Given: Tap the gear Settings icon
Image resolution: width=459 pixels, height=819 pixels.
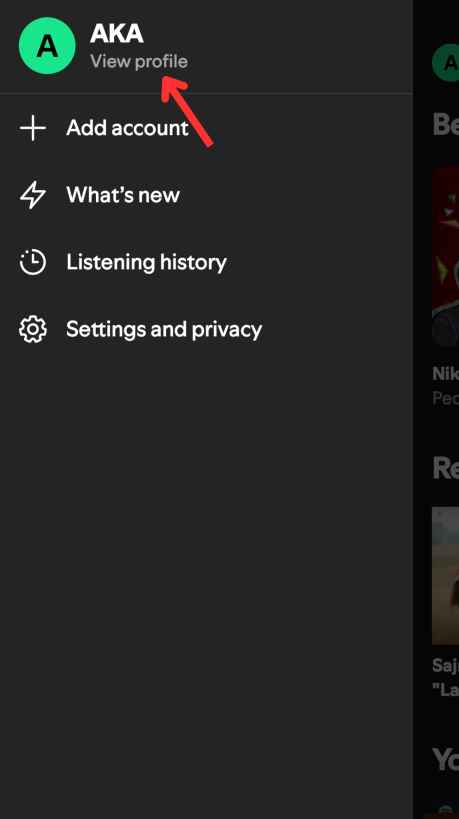Looking at the screenshot, I should [x=33, y=329].
